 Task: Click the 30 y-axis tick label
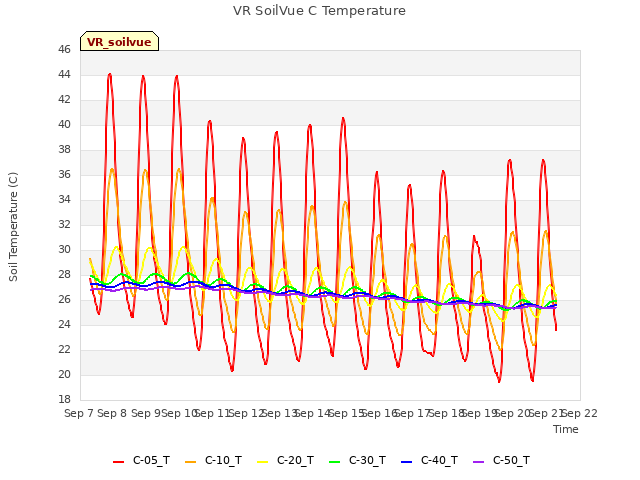64,250
